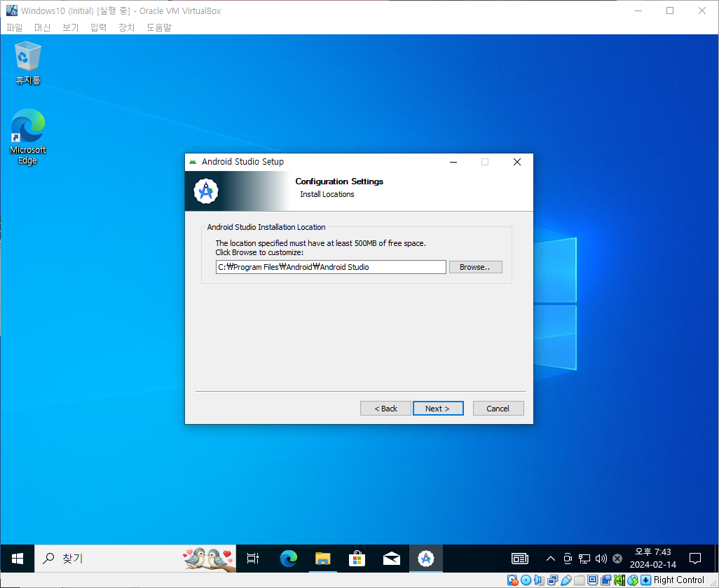
Task: Click VirtualBox hard disk activity indicator
Action: point(513,580)
